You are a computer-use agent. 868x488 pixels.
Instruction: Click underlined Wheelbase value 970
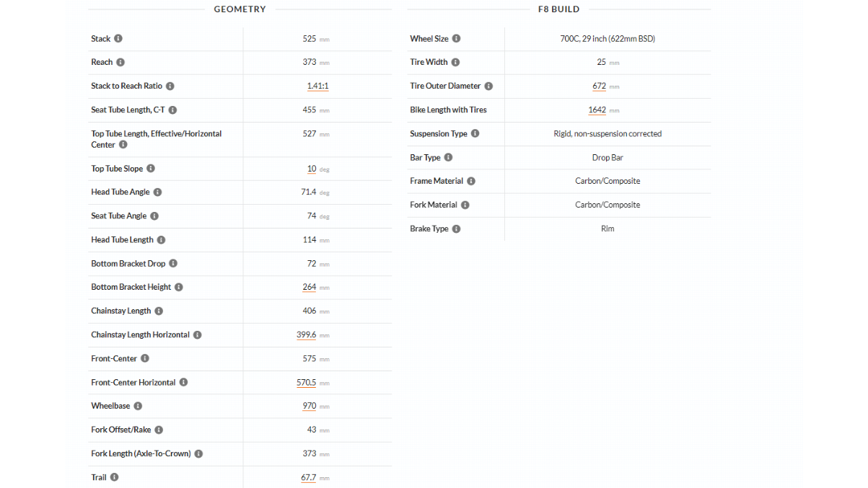click(310, 407)
